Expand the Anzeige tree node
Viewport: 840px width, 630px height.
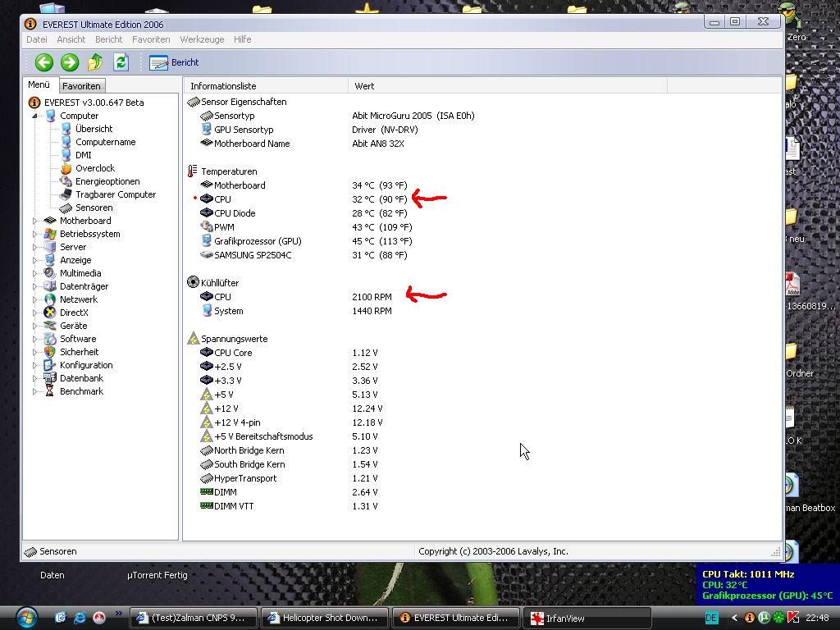tap(34, 260)
